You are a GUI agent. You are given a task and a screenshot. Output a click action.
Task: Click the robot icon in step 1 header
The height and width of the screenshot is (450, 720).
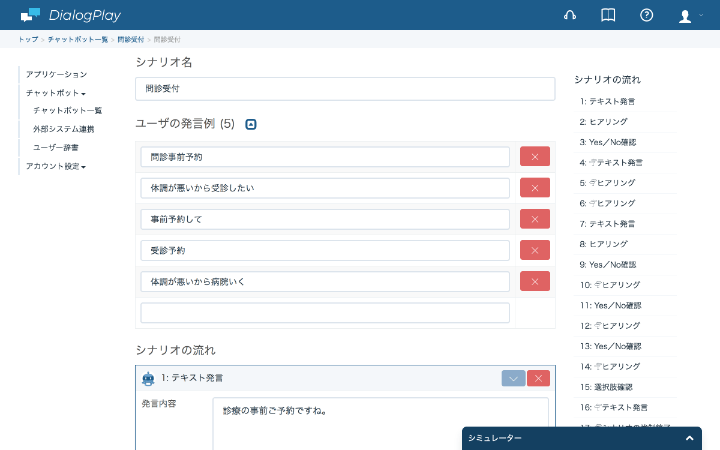[148, 378]
